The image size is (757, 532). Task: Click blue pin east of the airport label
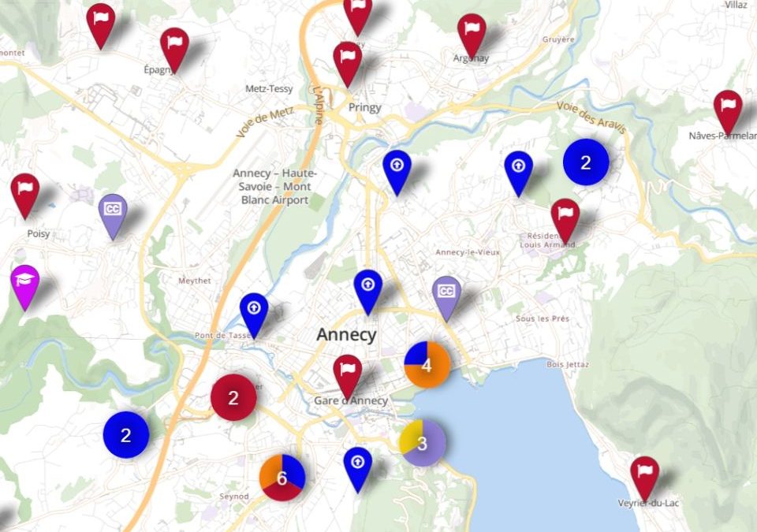click(397, 169)
